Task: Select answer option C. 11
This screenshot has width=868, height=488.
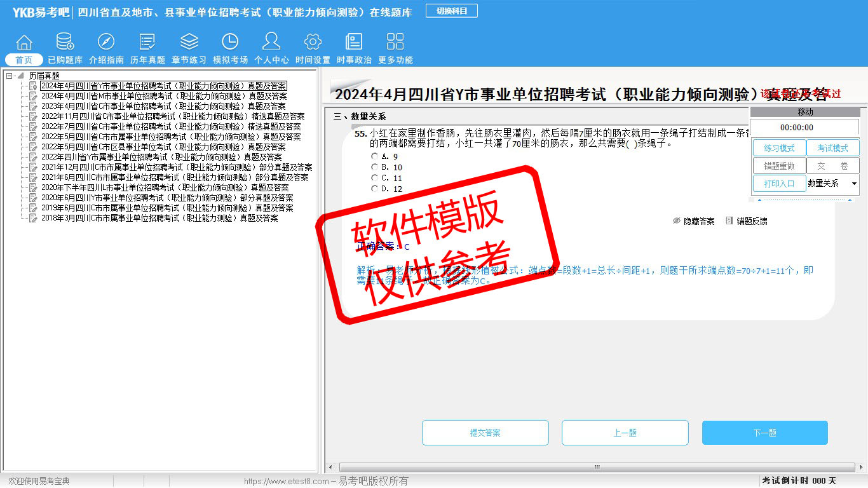Action: click(374, 178)
